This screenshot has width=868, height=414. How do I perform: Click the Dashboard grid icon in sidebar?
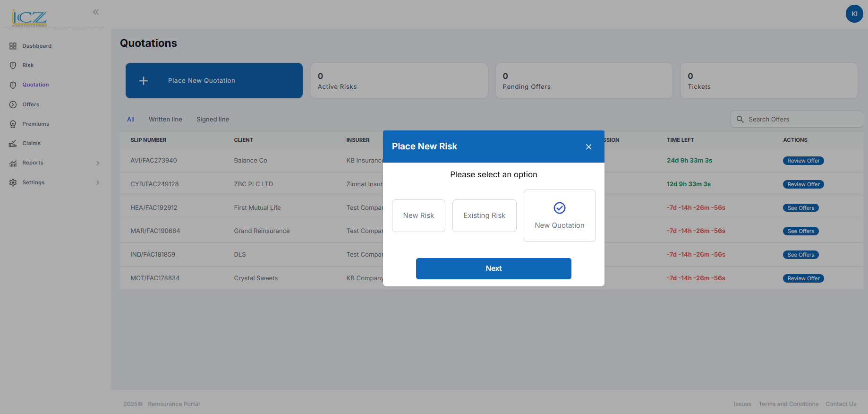click(x=13, y=46)
